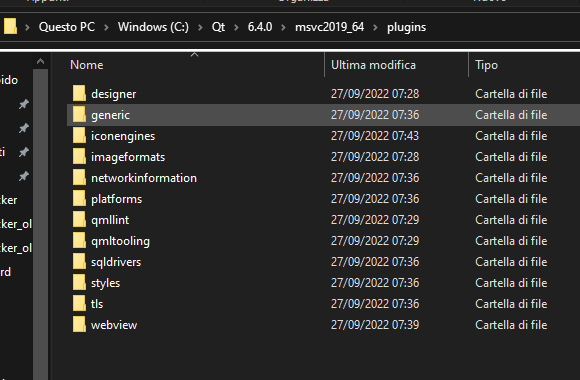Navigate to msvc2019_64 breadcrumb folder

pyautogui.click(x=330, y=27)
